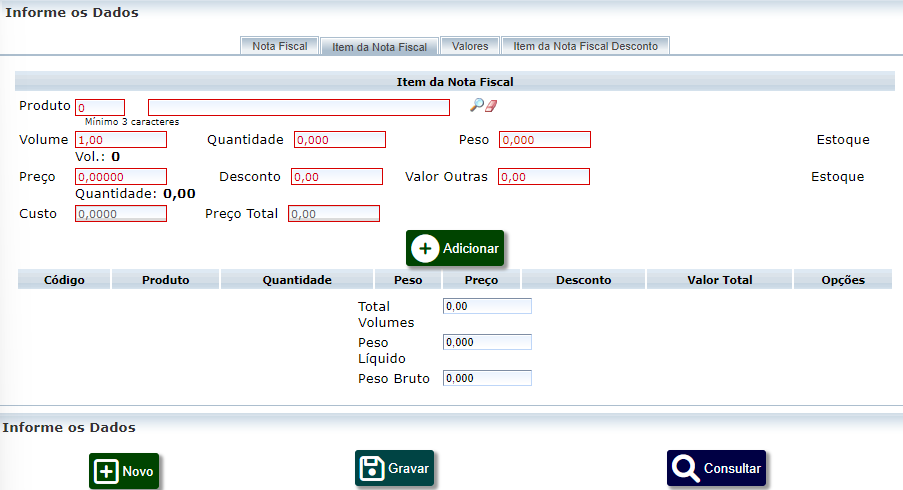Click the Estoque label beside Valor Outras
The image size is (903, 490).
click(837, 176)
